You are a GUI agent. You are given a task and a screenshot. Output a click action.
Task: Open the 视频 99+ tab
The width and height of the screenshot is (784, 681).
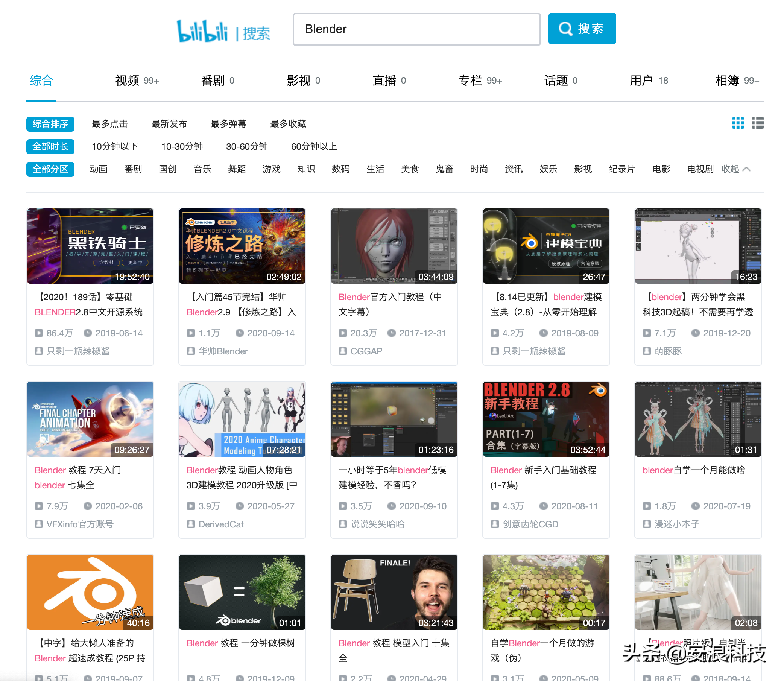point(137,81)
